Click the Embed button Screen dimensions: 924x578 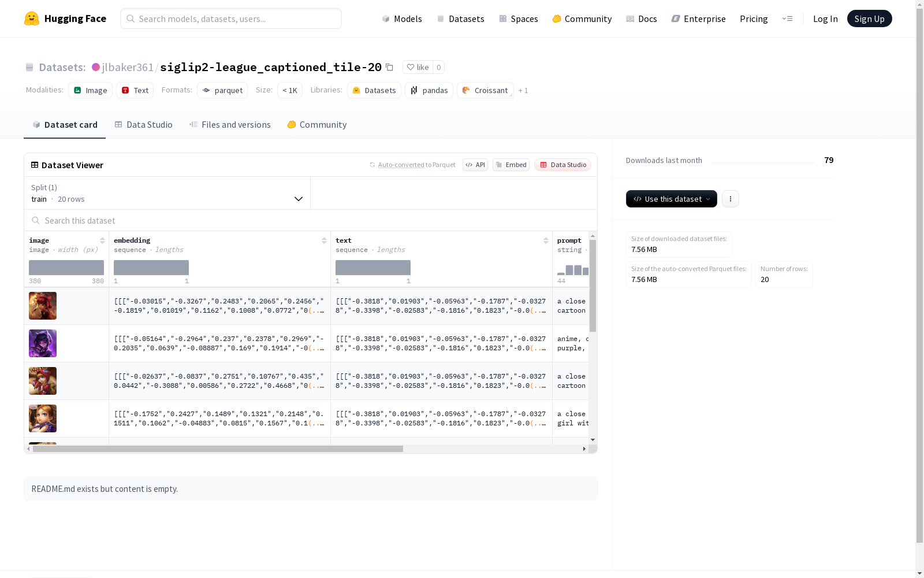coord(511,165)
